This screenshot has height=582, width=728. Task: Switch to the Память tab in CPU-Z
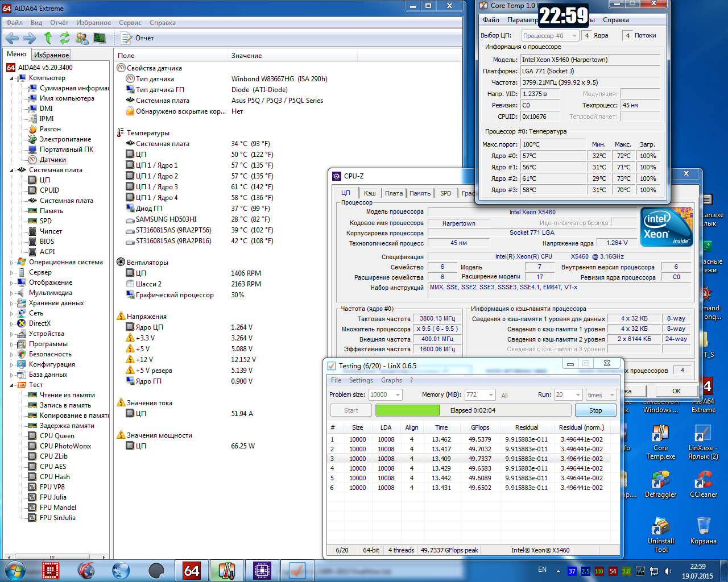420,193
